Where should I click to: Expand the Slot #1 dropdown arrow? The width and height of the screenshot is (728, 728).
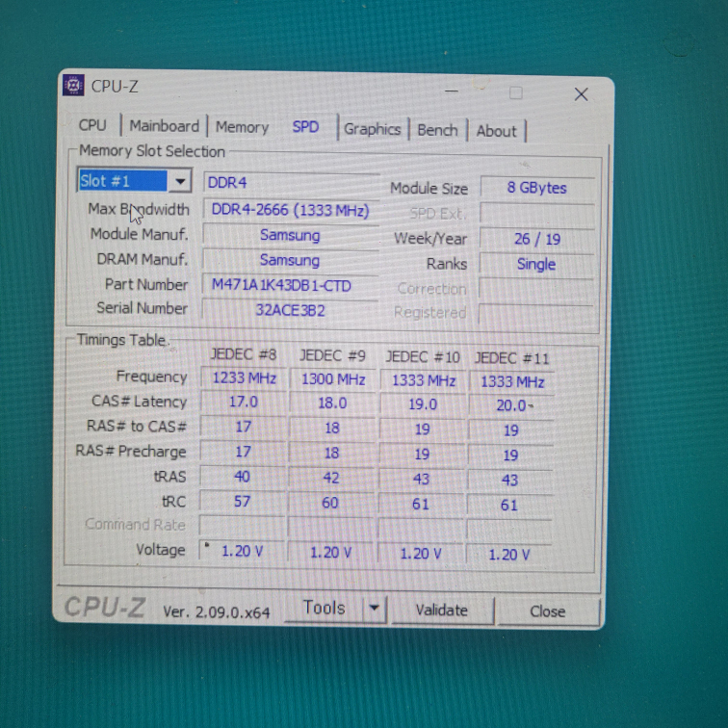[180, 181]
